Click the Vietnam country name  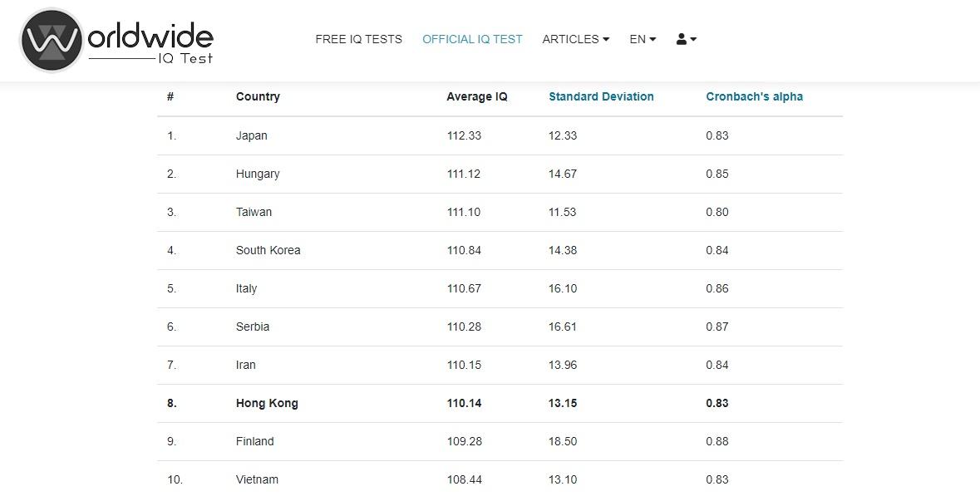click(257, 479)
